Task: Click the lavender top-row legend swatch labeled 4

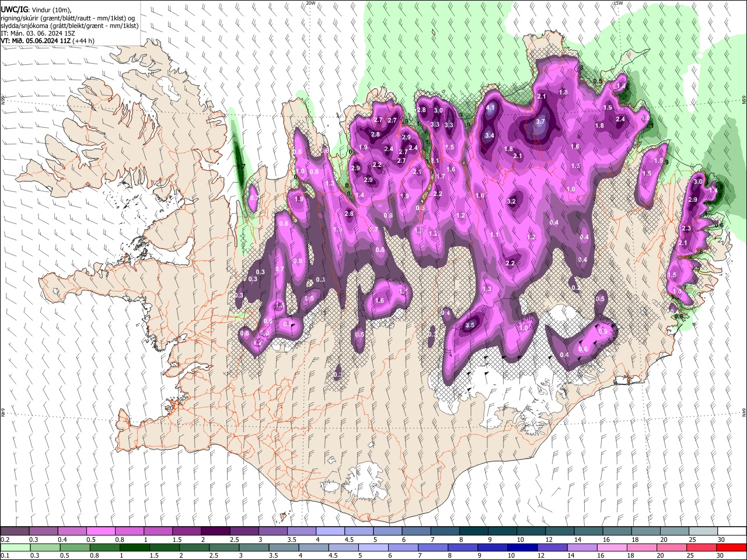Action: 330,531
